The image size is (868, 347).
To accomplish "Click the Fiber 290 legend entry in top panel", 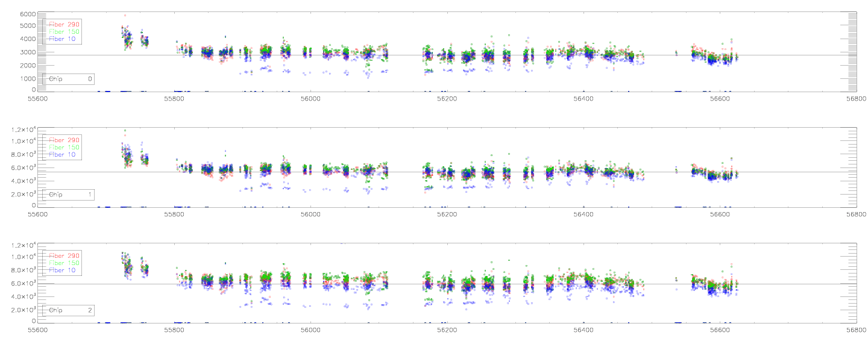I will click(x=63, y=24).
